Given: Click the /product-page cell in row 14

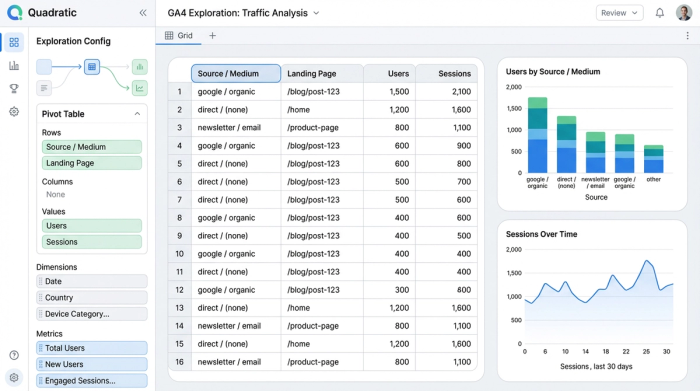Looking at the screenshot, I should pos(322,326).
